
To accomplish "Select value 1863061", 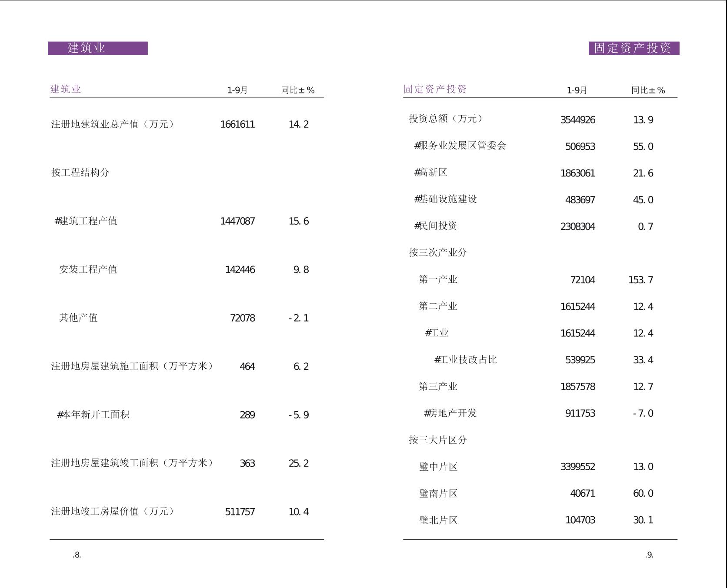I will [x=578, y=173].
